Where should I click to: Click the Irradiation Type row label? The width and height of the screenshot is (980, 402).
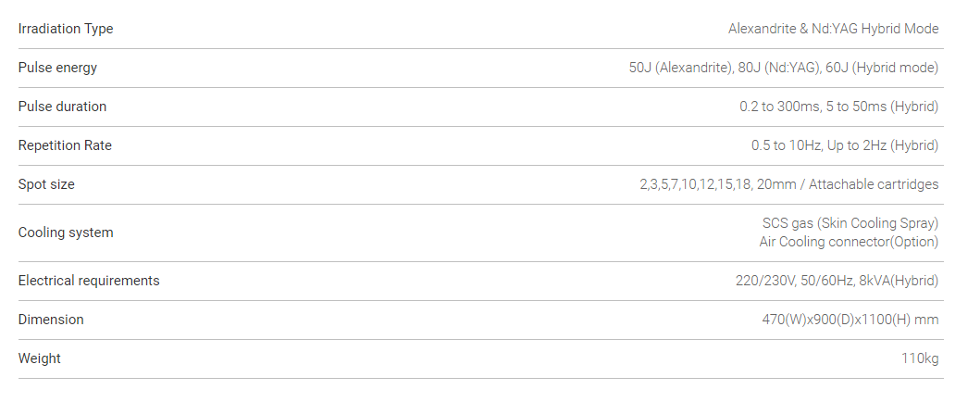(x=66, y=29)
